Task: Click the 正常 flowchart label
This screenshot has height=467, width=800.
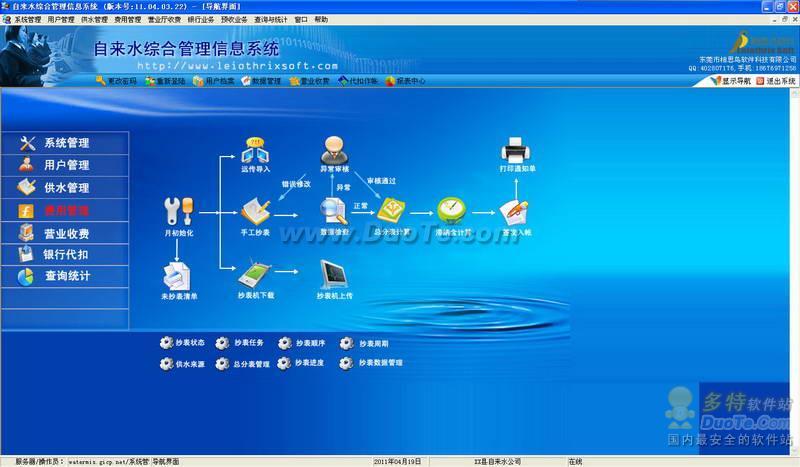Action: click(x=361, y=206)
